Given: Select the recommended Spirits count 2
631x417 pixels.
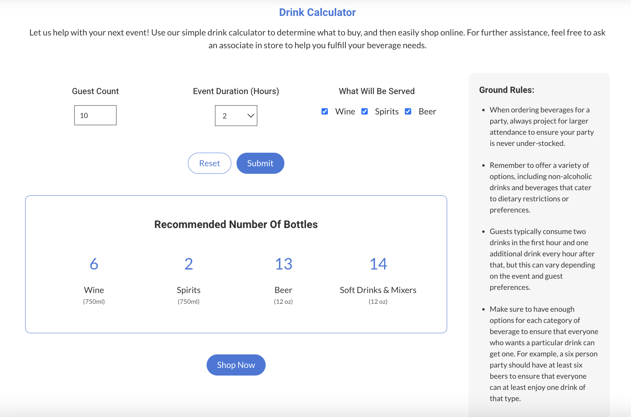Looking at the screenshot, I should [x=189, y=264].
